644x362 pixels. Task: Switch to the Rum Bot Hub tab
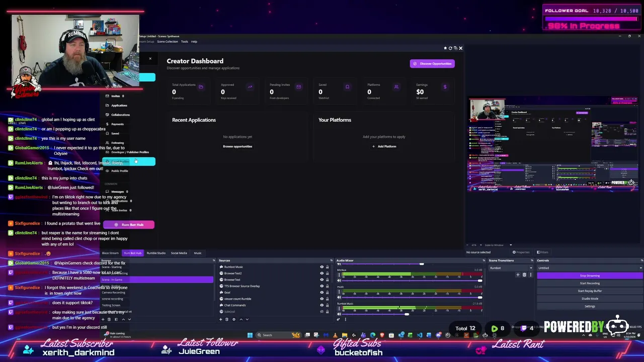tap(133, 253)
